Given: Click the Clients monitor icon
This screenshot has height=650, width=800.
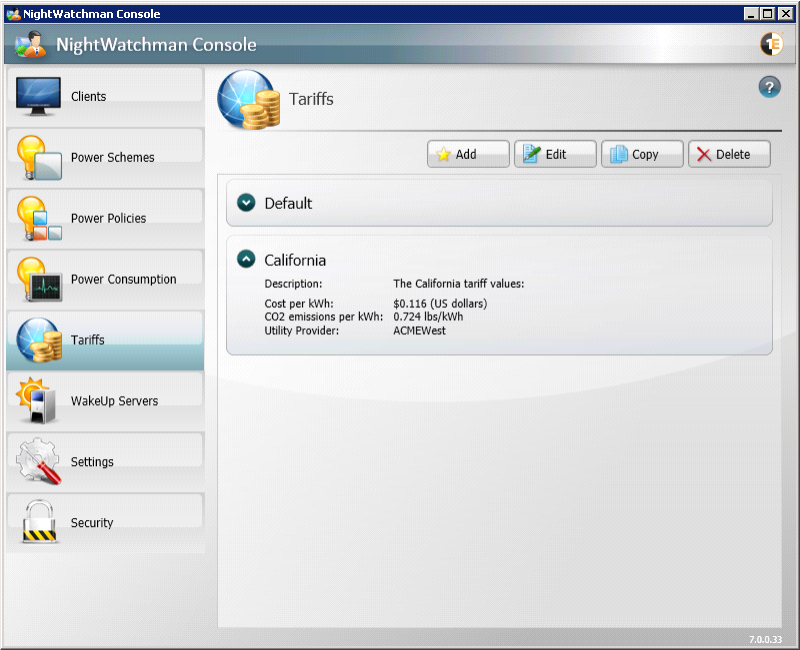Looking at the screenshot, I should click(39, 97).
